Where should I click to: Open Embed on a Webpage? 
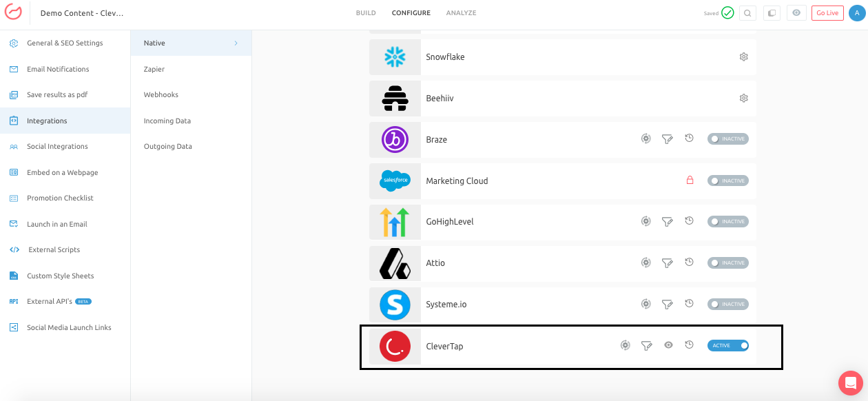pos(65,172)
